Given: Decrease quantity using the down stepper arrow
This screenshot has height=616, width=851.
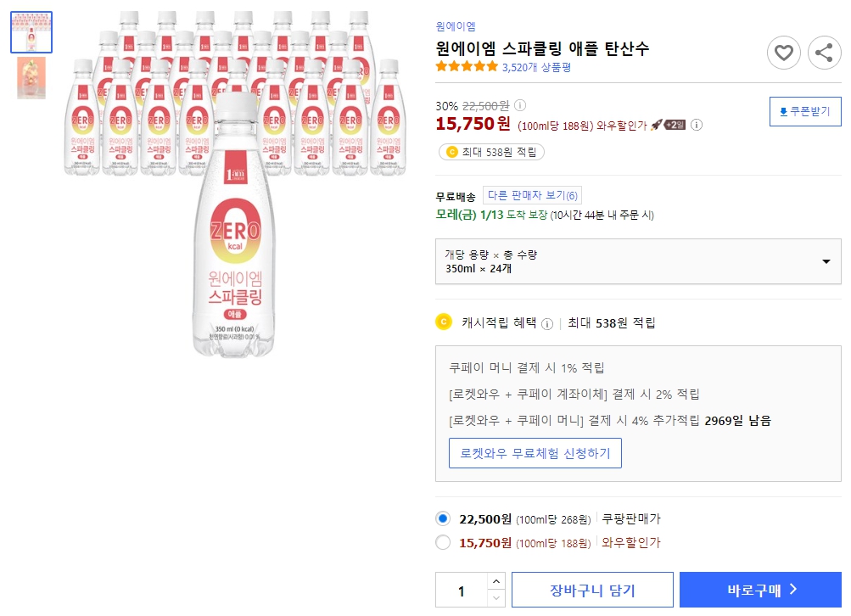Looking at the screenshot, I should point(496,596).
